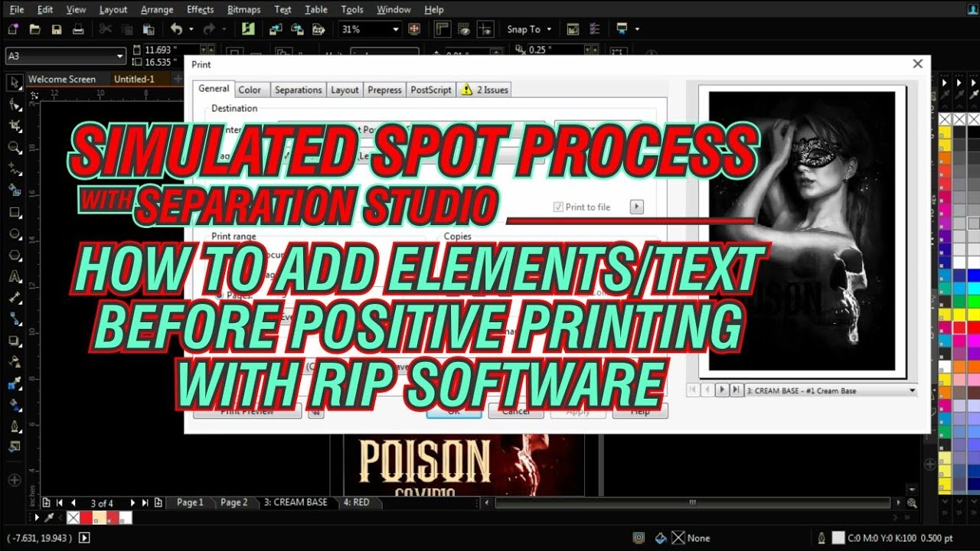Click the Application launcher icon

pos(622,29)
